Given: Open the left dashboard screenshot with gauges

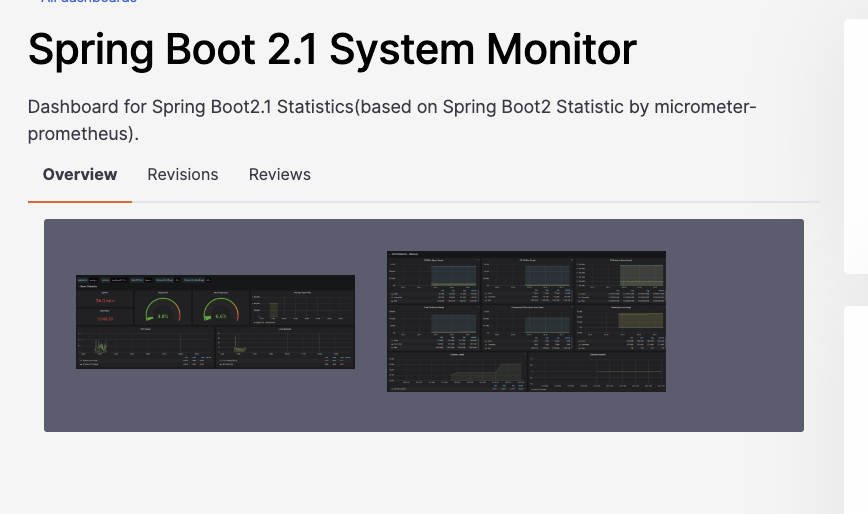Looking at the screenshot, I should pyautogui.click(x=215, y=321).
